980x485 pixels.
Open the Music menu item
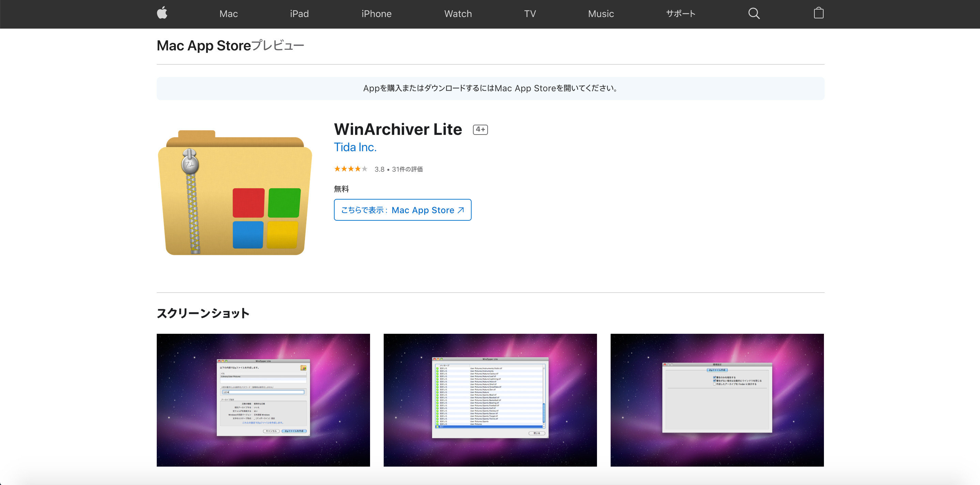pos(601,14)
